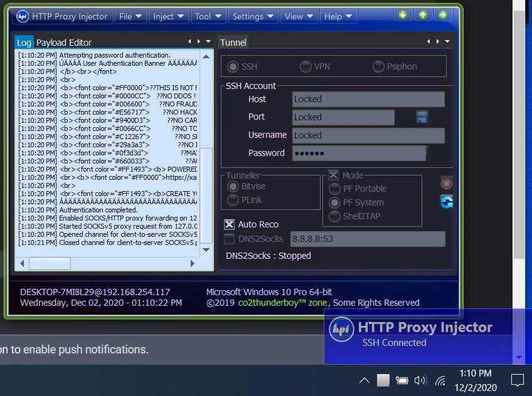Click 'Microsoft Windows 10 Pro 64-bit' text
Screen dimensions: 532x396
[x=269, y=292]
